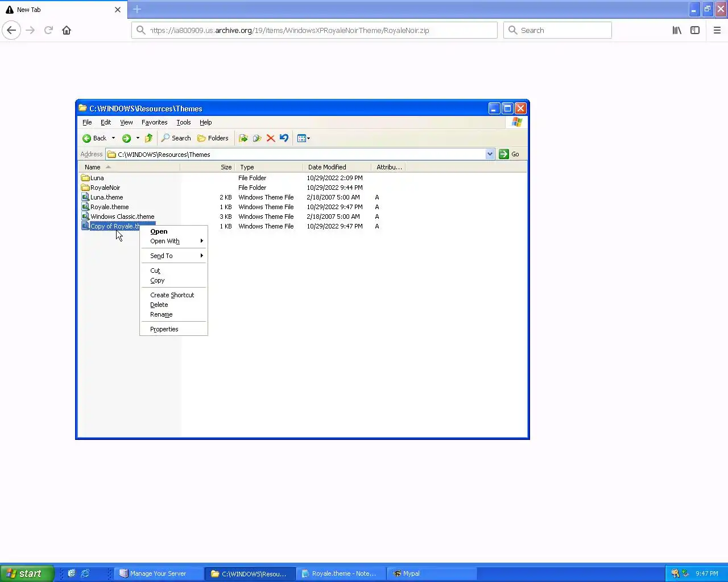Open the Help menu in Explorer
This screenshot has height=582, width=728.
coord(206,122)
